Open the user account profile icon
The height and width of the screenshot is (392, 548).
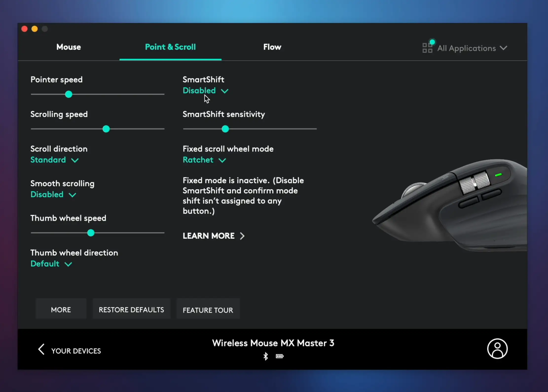[x=497, y=349]
